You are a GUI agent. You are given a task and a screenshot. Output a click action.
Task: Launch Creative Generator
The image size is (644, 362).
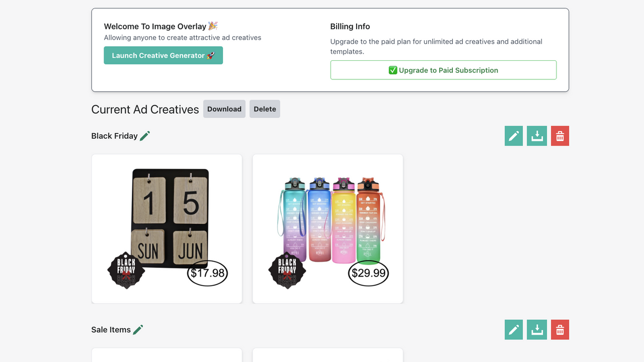[163, 55]
